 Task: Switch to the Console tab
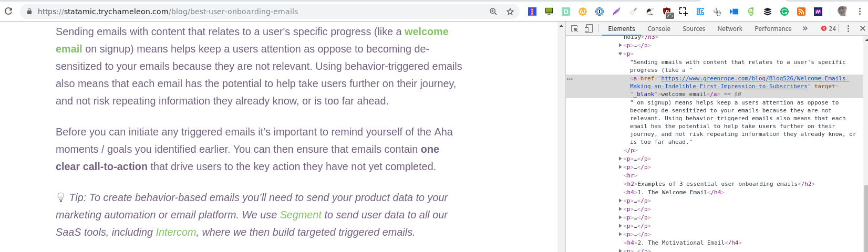[x=659, y=29]
